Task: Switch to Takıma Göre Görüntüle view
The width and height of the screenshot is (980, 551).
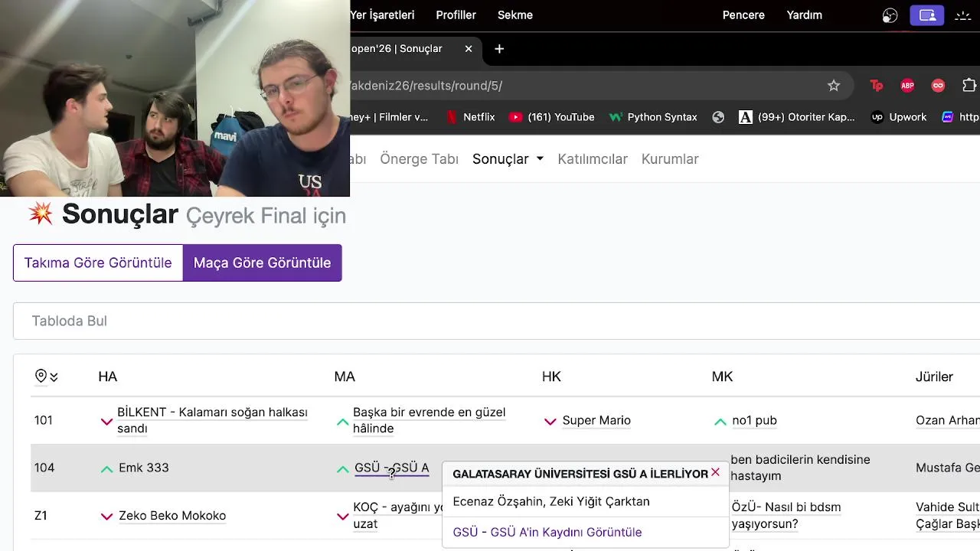Action: point(98,262)
